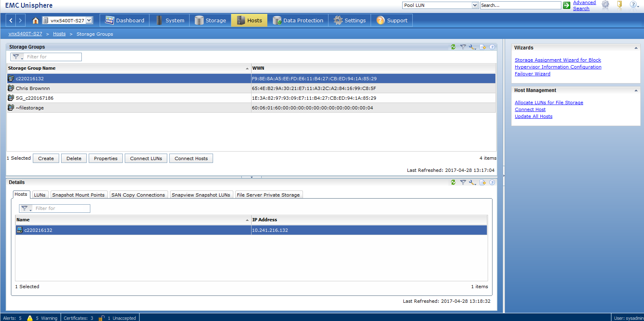Refresh the Details panel
This screenshot has height=321, width=644.
(453, 182)
